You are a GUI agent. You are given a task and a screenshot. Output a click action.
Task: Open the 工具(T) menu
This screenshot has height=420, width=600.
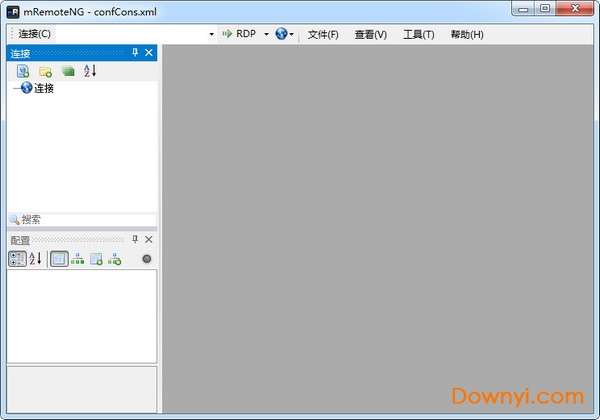419,34
